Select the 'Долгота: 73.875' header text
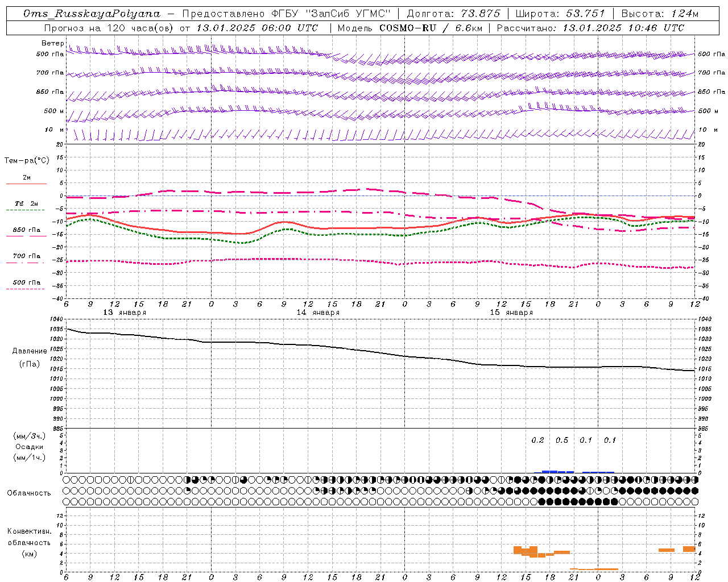 click(x=454, y=14)
